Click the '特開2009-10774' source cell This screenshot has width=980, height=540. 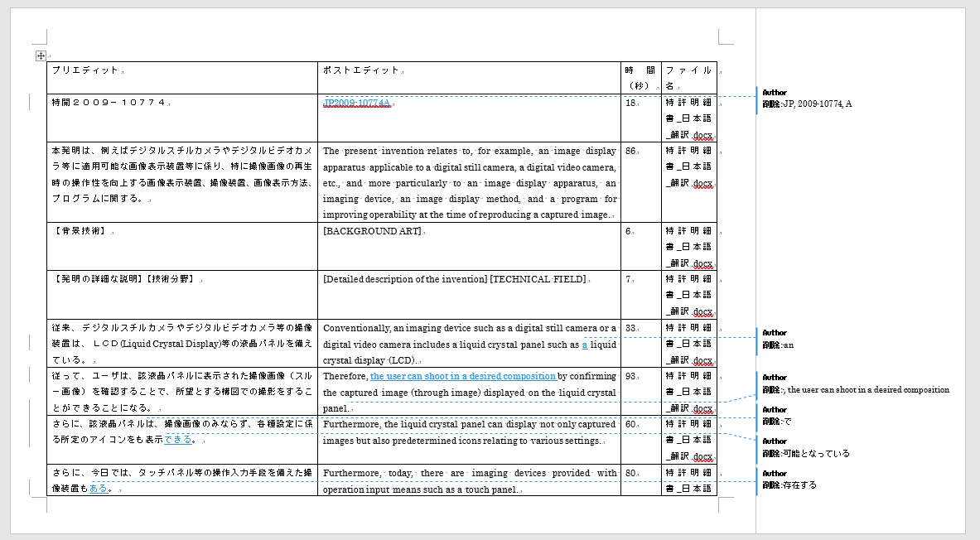[109, 104]
